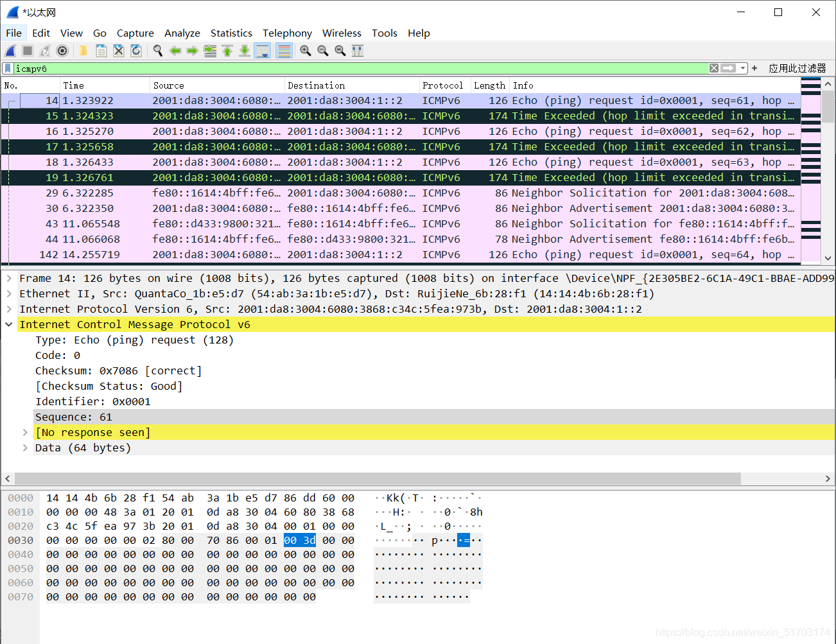
Task: Select packet 44 Neighbor Advertisement row
Action: (x=401, y=239)
